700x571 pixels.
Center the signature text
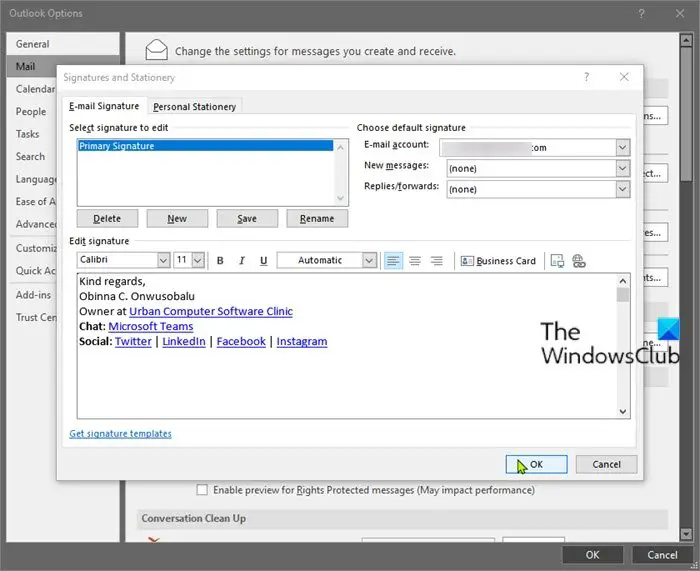(x=415, y=261)
